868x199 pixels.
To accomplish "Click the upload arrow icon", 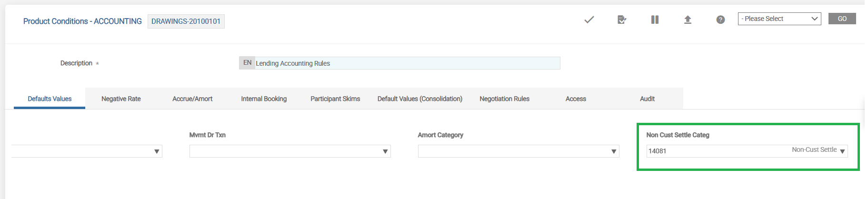I will [688, 20].
